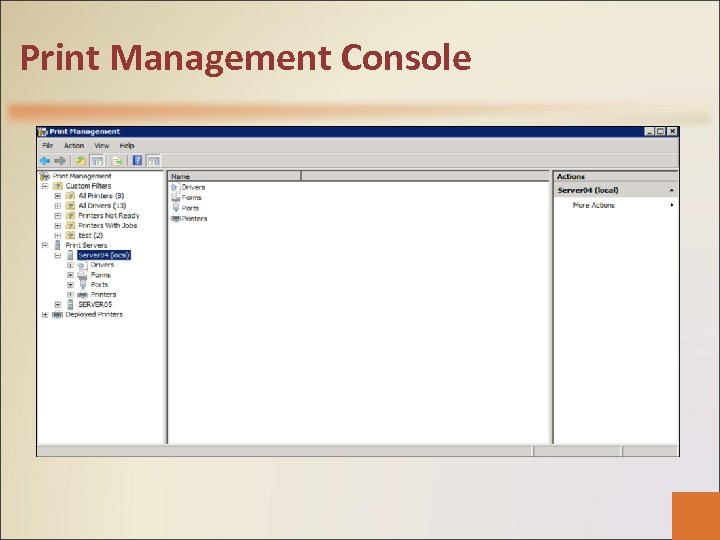The image size is (720, 540).
Task: Expand Forms under Server04 in the tree
Action: pos(70,275)
